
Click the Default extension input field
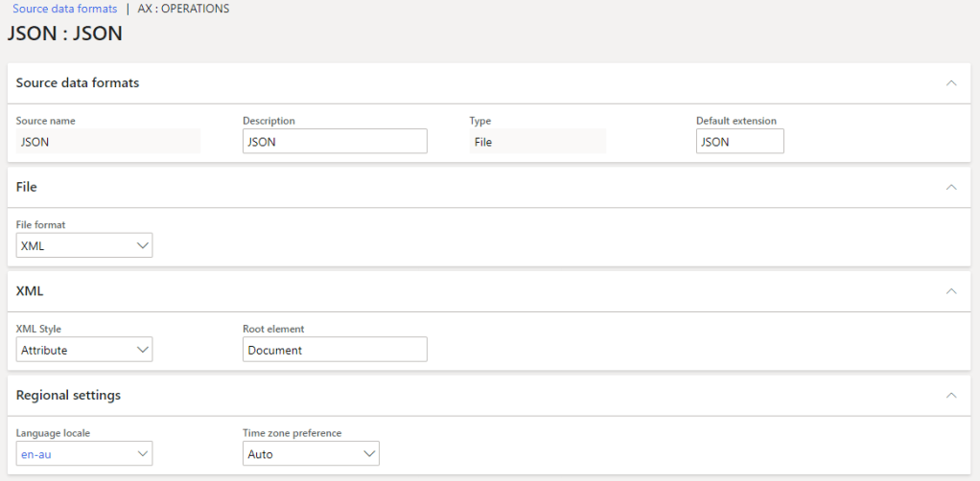point(739,142)
